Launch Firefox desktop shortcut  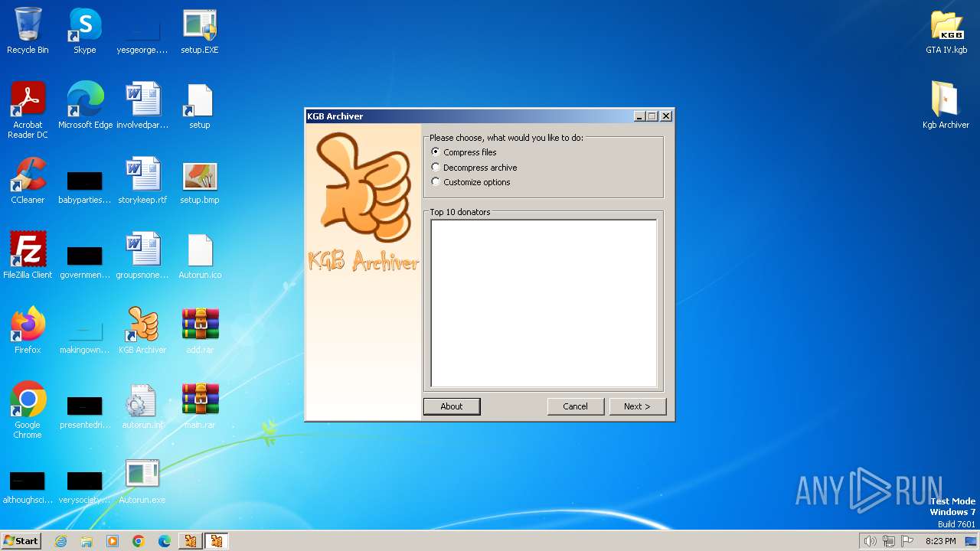tap(28, 331)
